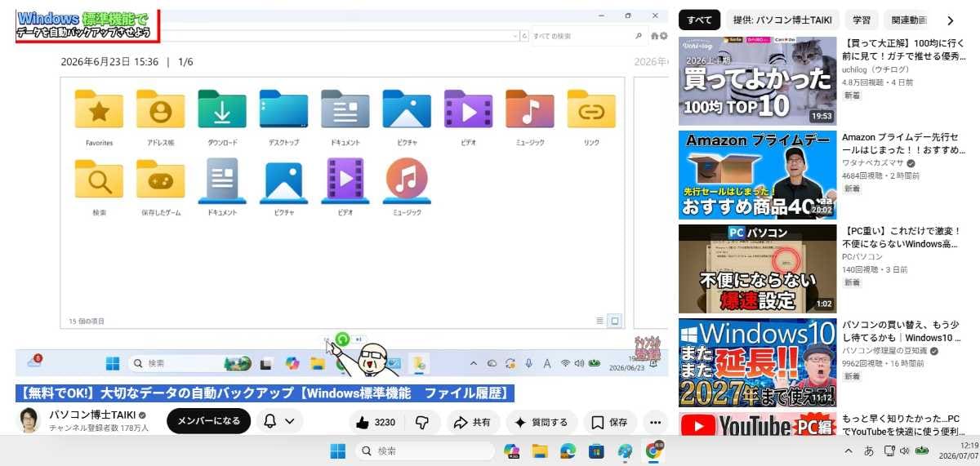Open パソコン博士TAIKI channel avatar
Screen dimensions: 980x466
(29, 419)
